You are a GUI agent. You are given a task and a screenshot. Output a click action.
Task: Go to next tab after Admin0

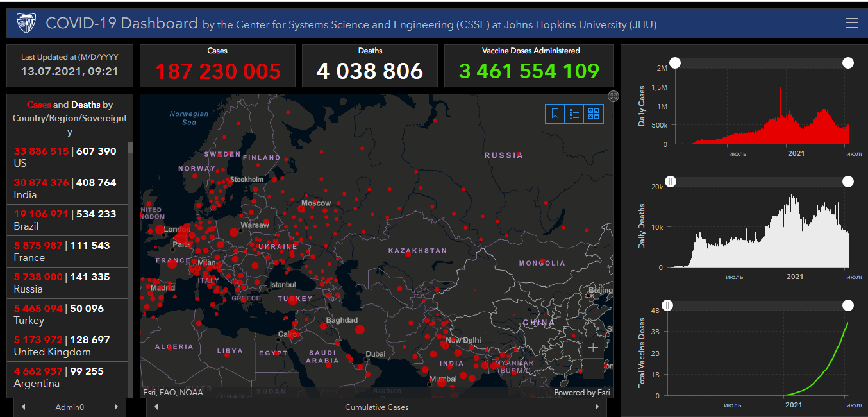[116, 407]
